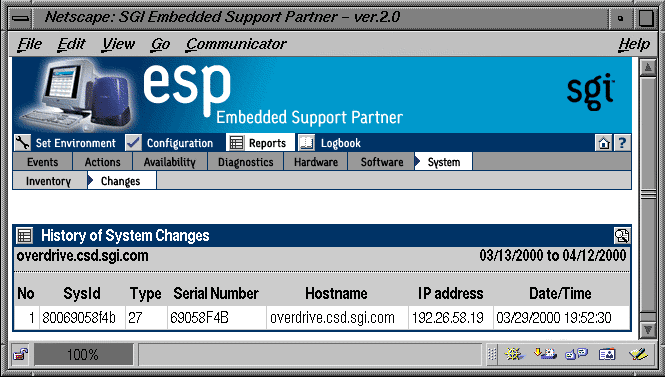The height and width of the screenshot is (377, 665).
Task: Open the Help menu
Action: click(x=634, y=44)
